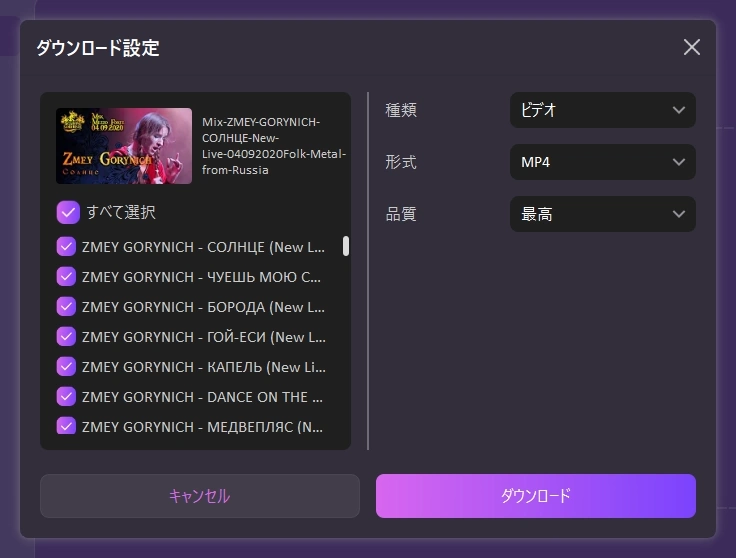This screenshot has width=736, height=558.
Task: Open the 種類 dropdown showing ビデオ
Action: [602, 110]
